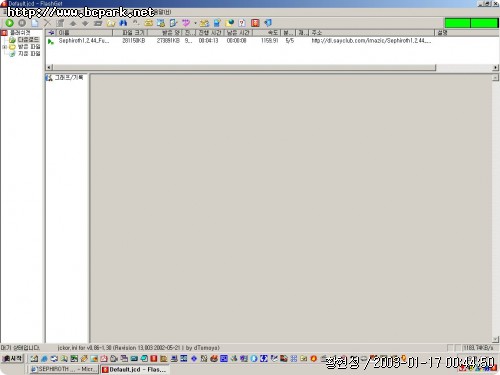
Task: Sort by the 남은 시간 column header
Action: pos(239,33)
